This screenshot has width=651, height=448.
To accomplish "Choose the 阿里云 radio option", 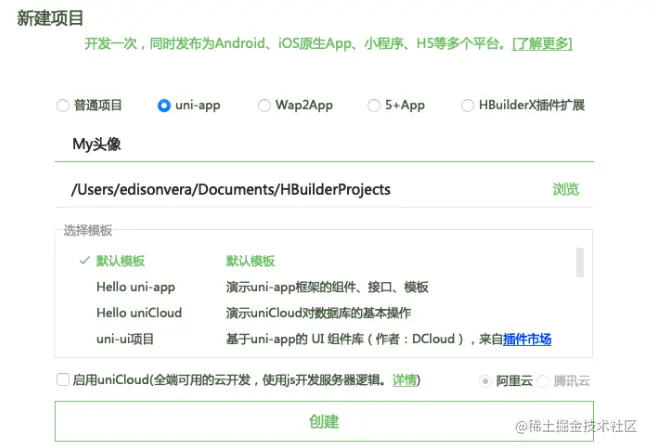I will (x=485, y=381).
